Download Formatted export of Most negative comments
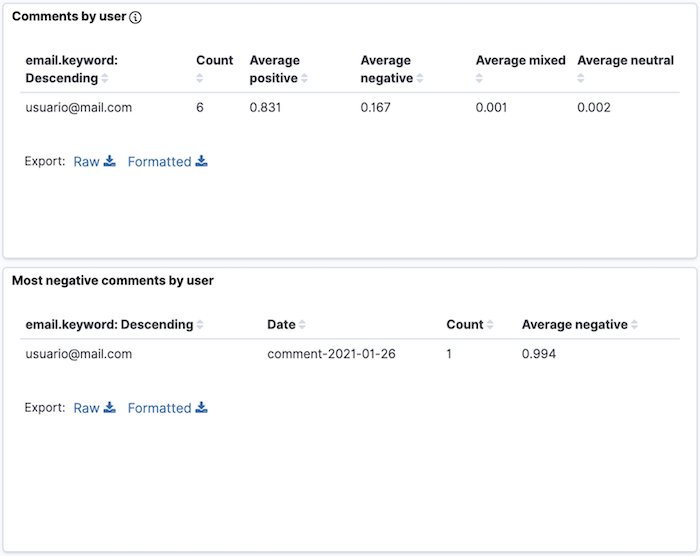This screenshot has height=556, width=700. [167, 408]
